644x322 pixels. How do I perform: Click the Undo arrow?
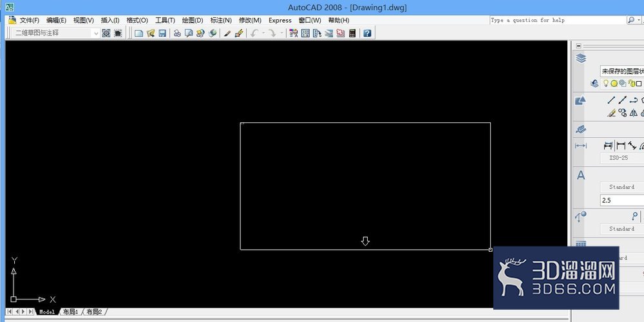(x=254, y=33)
